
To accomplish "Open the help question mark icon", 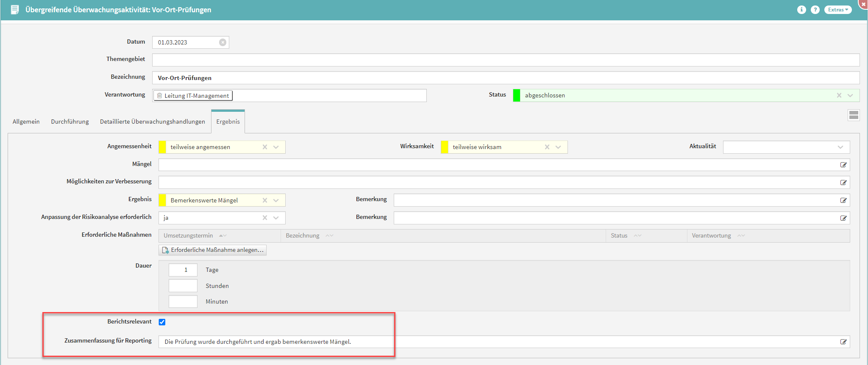I will click(815, 10).
